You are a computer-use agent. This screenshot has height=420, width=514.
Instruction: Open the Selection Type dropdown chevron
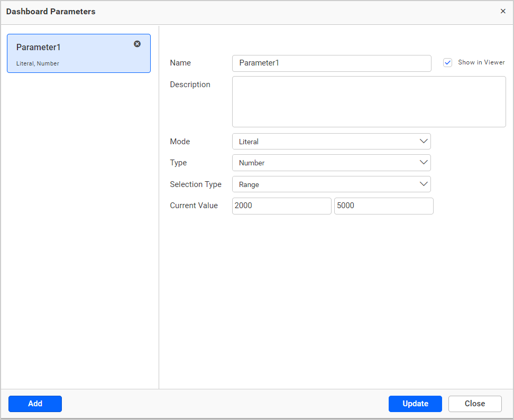[x=424, y=184]
